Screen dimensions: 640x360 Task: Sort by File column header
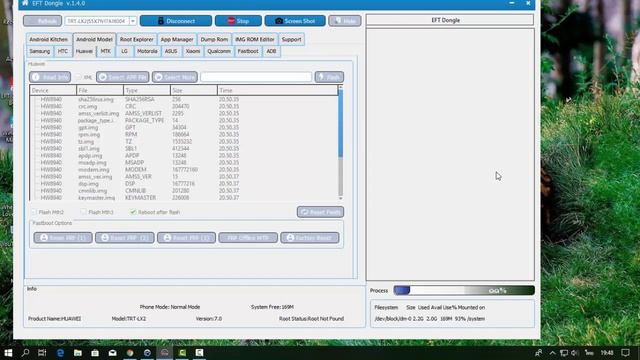[100, 91]
